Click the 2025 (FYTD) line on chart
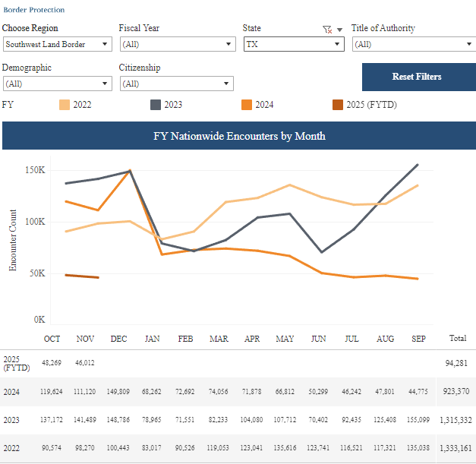This screenshot has width=476, height=464. [82, 276]
